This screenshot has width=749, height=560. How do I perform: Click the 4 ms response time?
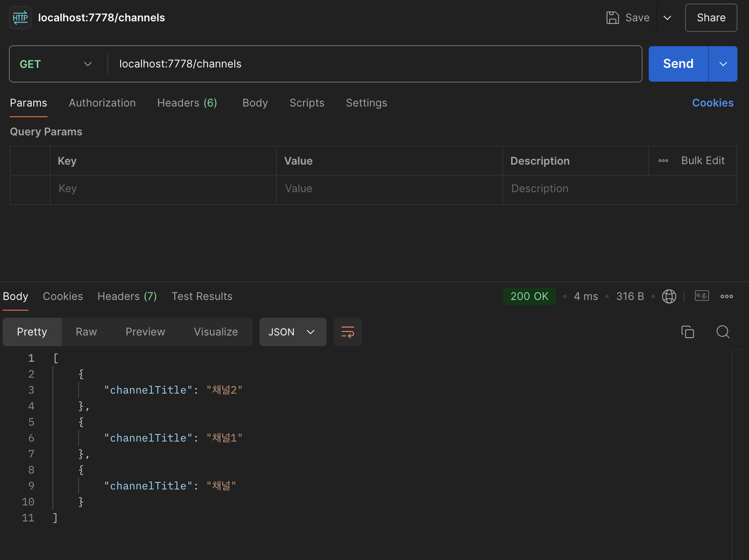[586, 296]
